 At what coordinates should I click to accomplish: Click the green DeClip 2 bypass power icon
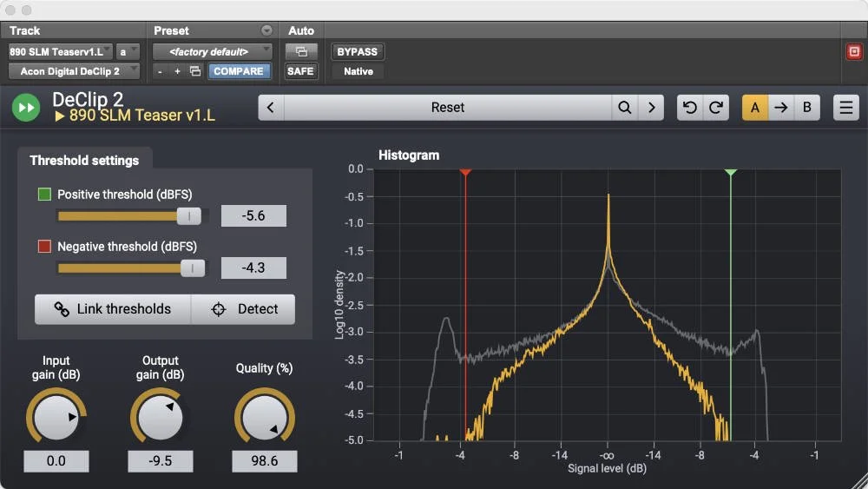point(26,108)
